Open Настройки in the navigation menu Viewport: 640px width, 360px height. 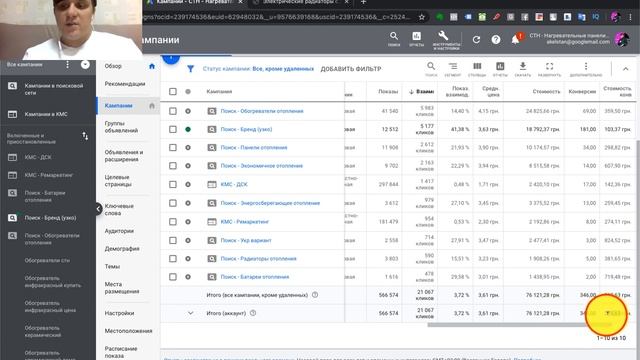click(x=119, y=313)
